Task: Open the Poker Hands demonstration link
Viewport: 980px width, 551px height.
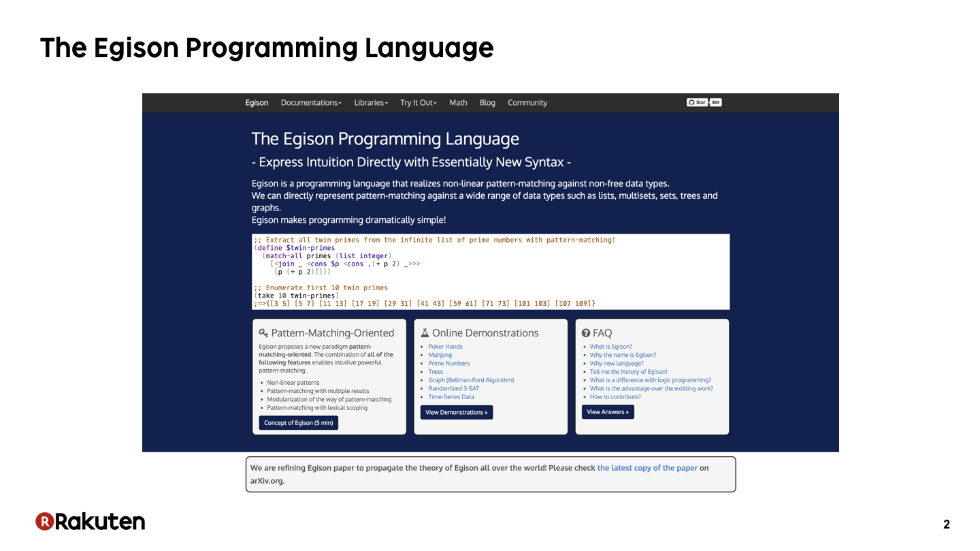Action: (445, 347)
